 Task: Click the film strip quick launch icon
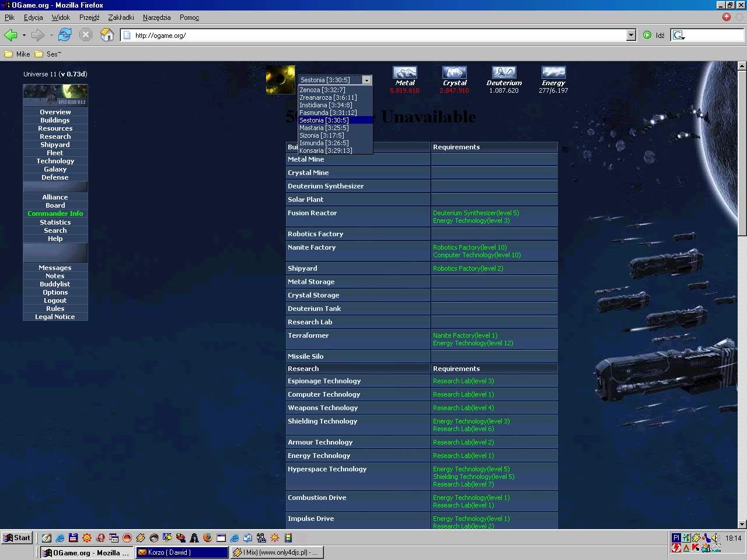(x=288, y=538)
